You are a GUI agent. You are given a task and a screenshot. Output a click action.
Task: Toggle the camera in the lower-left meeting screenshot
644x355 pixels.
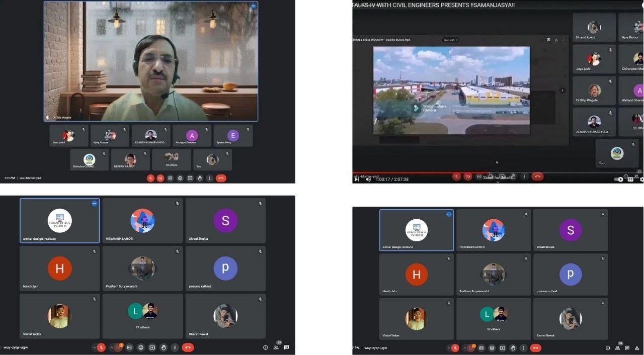(119, 347)
